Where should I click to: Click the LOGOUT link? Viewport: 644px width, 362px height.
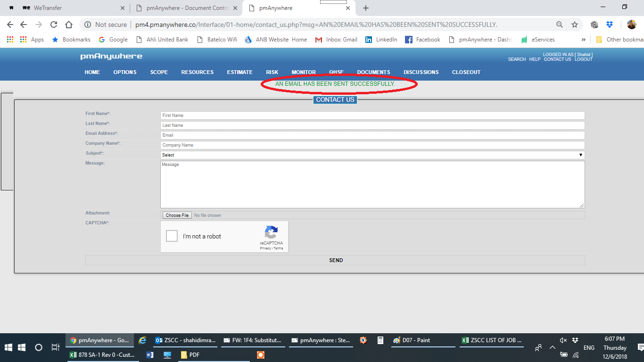(583, 59)
